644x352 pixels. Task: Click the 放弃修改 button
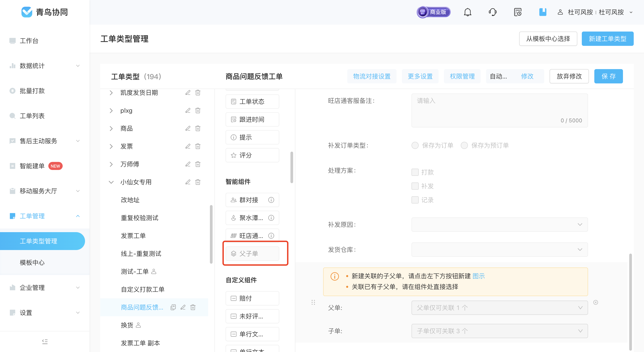pyautogui.click(x=569, y=76)
